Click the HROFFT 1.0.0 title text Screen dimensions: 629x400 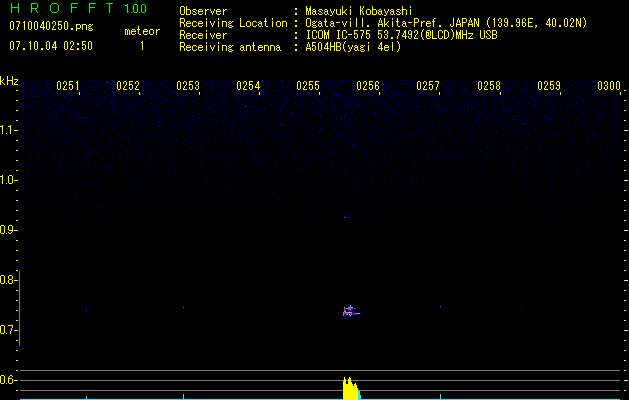78,8
